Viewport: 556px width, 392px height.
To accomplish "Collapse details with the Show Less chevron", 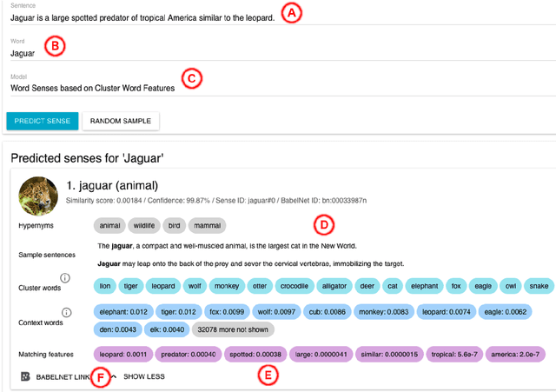I will (113, 377).
